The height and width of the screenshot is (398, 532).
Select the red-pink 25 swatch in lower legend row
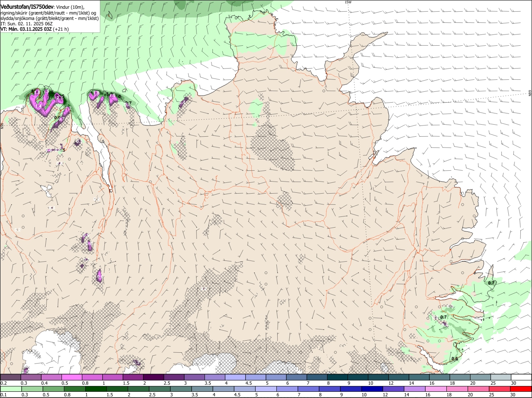(x=500, y=389)
